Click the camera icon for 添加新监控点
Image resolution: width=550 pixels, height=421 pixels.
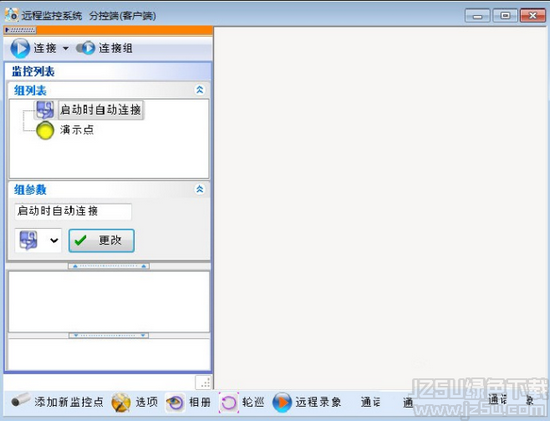(x=20, y=400)
